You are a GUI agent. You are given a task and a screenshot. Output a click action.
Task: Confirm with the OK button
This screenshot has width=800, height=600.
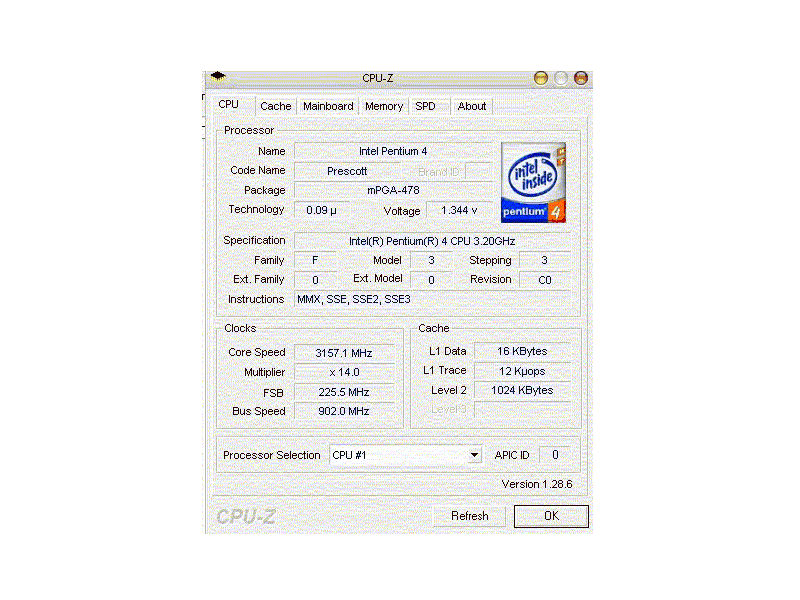click(x=551, y=516)
